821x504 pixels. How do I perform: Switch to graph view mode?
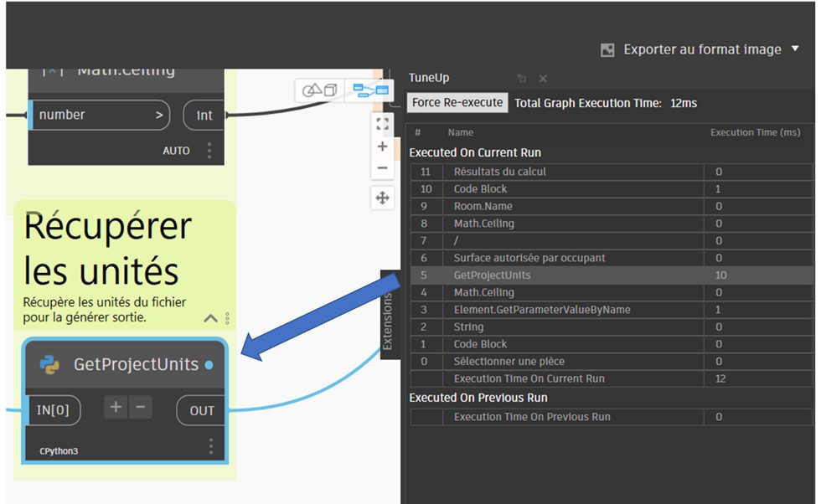click(370, 90)
